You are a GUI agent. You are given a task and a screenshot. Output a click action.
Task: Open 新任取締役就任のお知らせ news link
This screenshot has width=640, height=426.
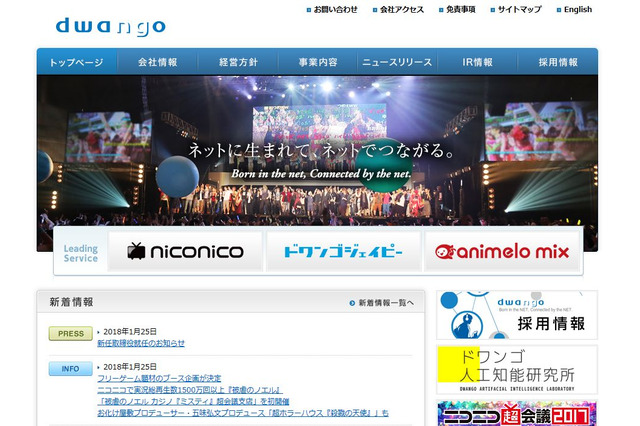pos(141,343)
